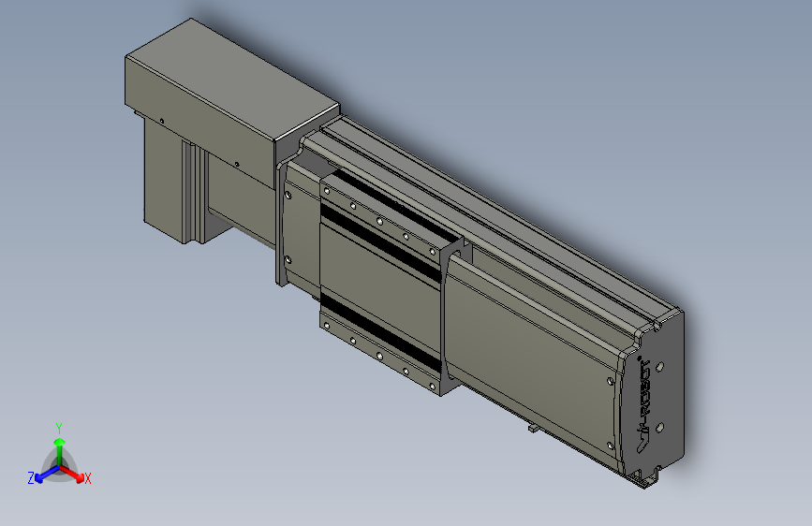Select the top face of the motor housing box
The height and width of the screenshot is (526, 812).
pyautogui.click(x=232, y=79)
